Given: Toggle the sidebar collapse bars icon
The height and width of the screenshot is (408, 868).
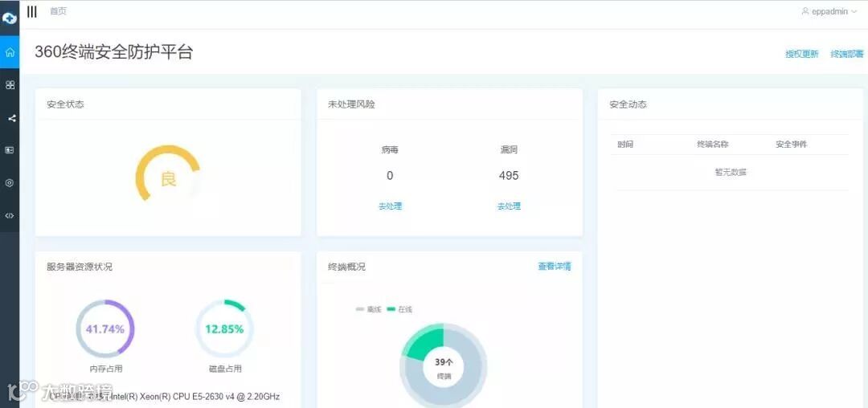Looking at the screenshot, I should [x=32, y=11].
